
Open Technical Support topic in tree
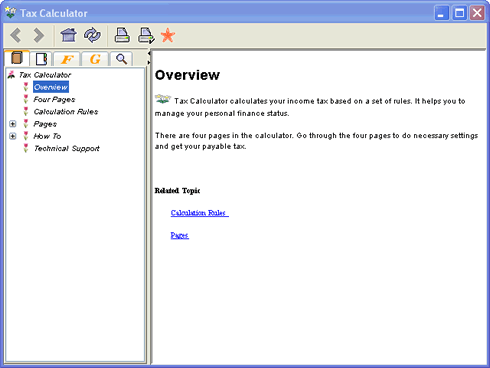[66, 148]
